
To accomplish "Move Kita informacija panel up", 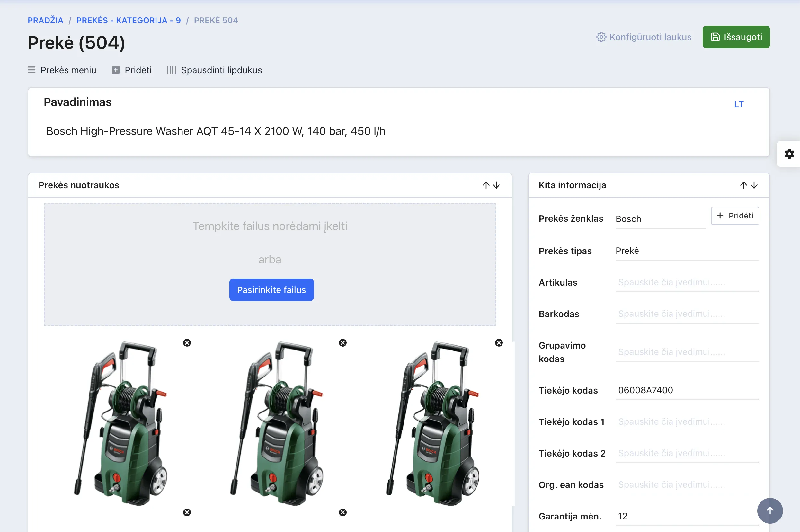I will pyautogui.click(x=743, y=185).
